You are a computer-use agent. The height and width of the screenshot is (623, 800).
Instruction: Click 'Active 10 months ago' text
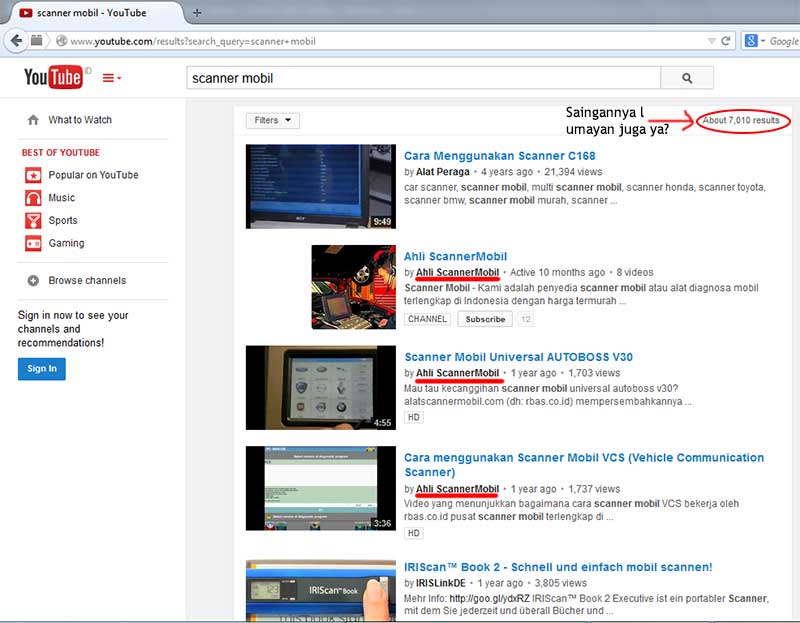557,272
